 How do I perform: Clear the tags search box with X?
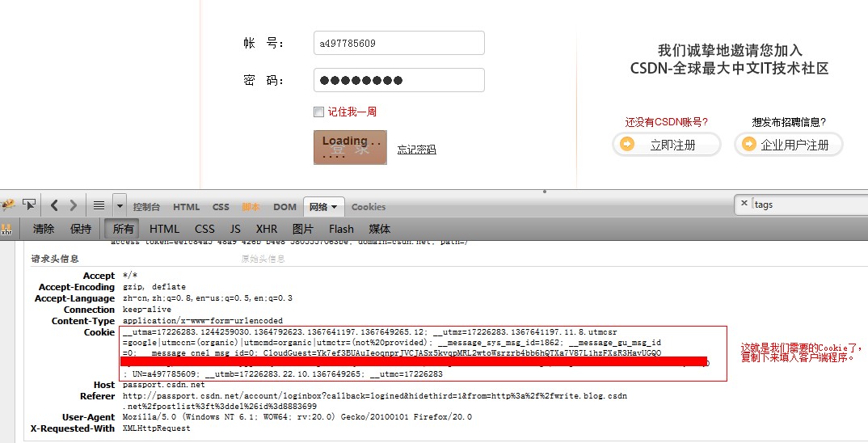tap(744, 203)
